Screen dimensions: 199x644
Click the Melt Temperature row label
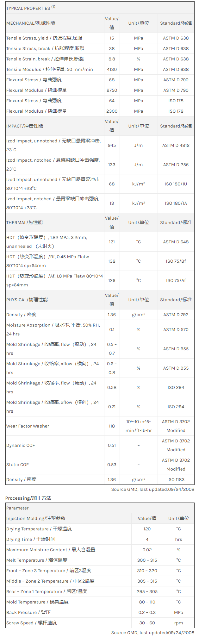[x=37, y=560]
